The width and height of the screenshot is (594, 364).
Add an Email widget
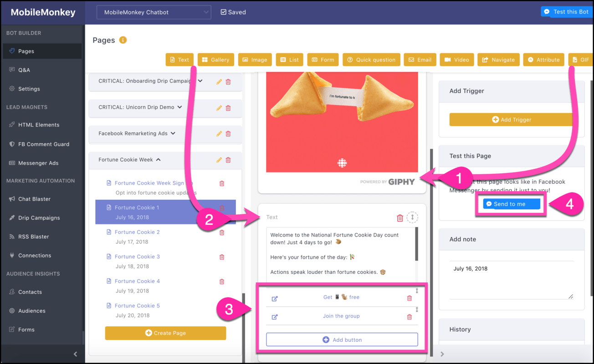(x=420, y=60)
